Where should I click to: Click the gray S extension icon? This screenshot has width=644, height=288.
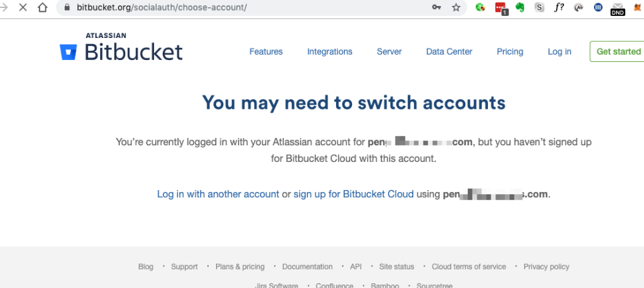click(x=540, y=7)
